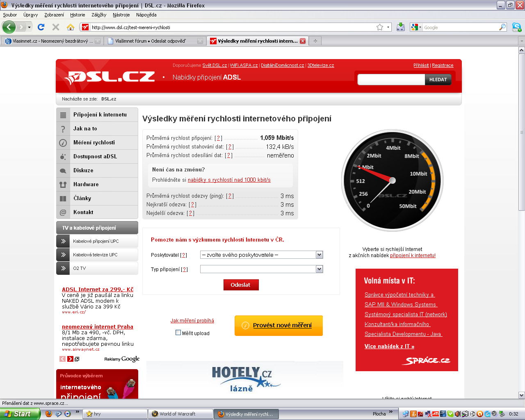Open the Diskuze sidebar item
This screenshot has height=420, width=525.
click(97, 171)
